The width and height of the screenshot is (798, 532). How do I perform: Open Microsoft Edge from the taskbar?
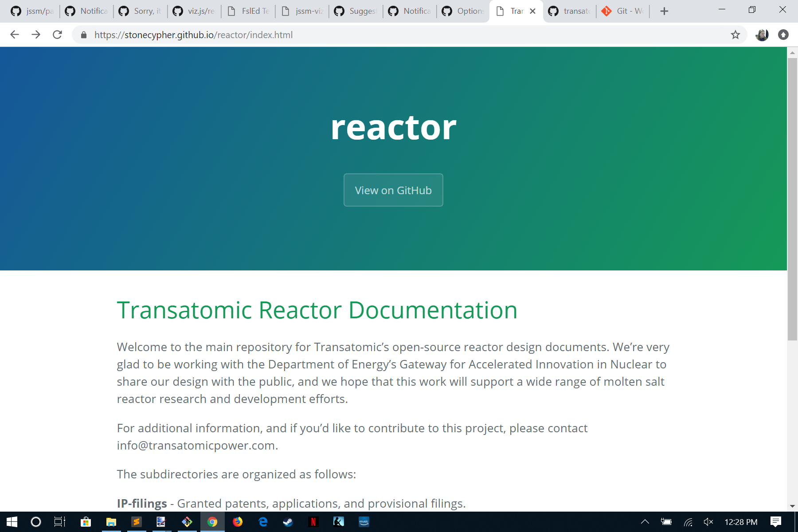coord(263,522)
